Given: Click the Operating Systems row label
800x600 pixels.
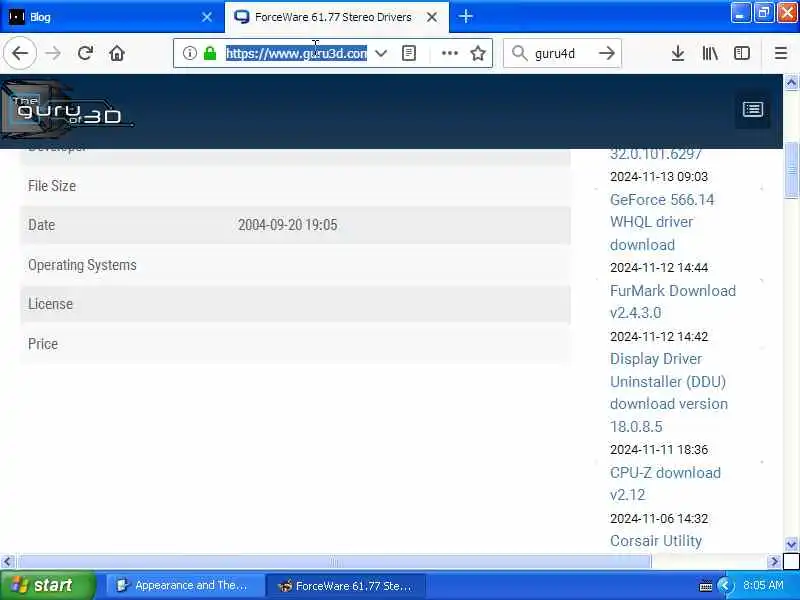Looking at the screenshot, I should tap(82, 265).
